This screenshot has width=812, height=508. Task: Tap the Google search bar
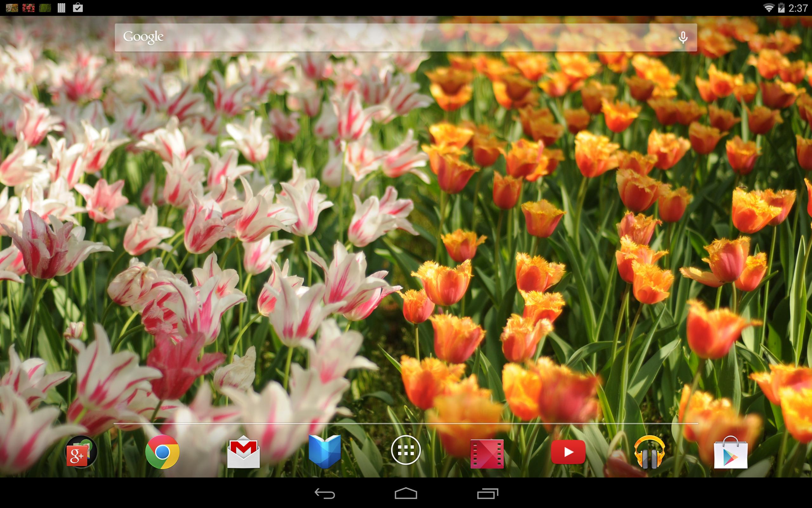(406, 37)
